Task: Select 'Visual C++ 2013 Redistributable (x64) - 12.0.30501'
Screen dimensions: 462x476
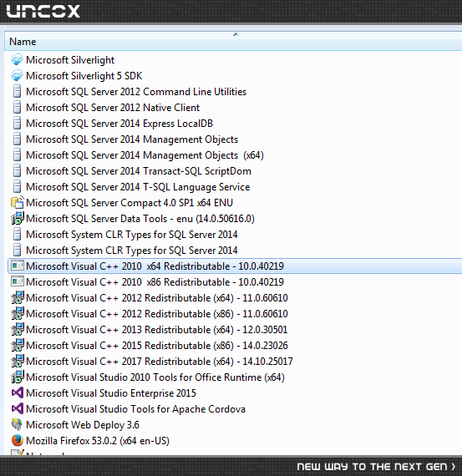Action: click(x=157, y=329)
